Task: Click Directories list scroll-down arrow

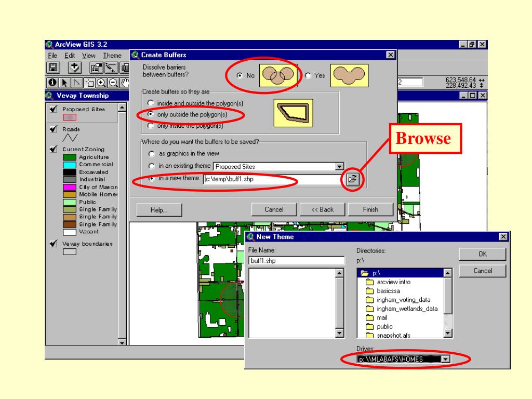Action: [448, 334]
